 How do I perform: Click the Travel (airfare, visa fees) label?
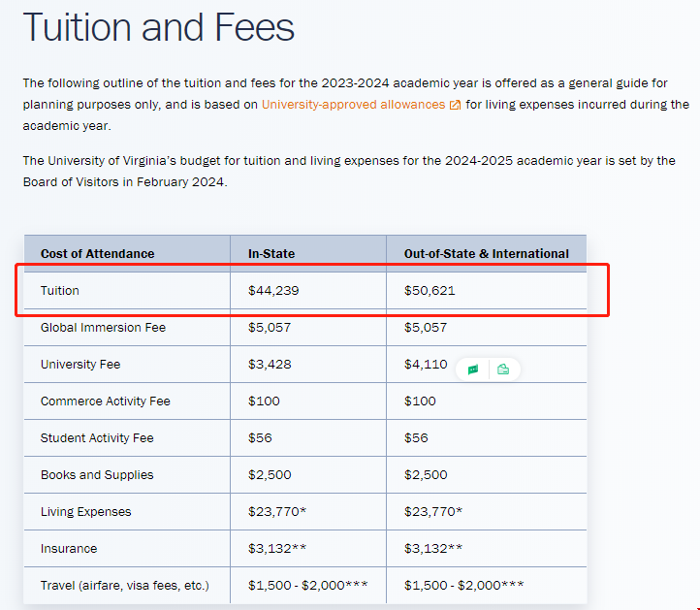click(124, 585)
